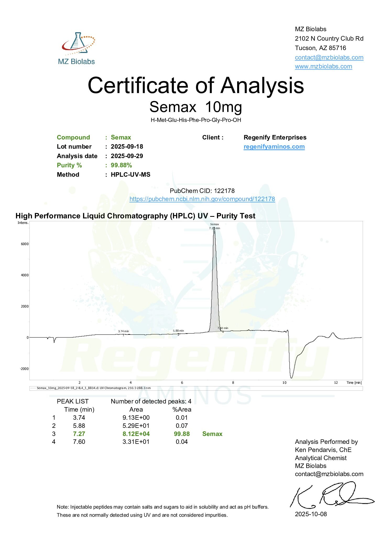This screenshot has height=555, width=392.
Task: Click the chromatogram legend file name
Action: tap(94, 388)
